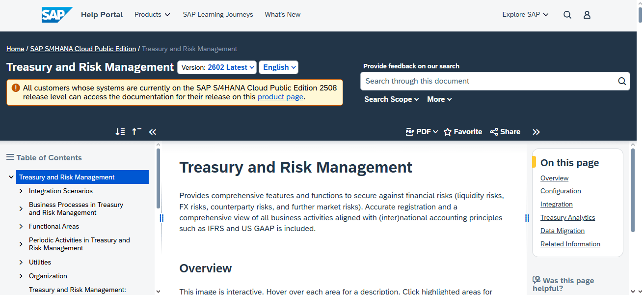Screen dimensions: 644x295
Task: Select Business Processes in Treasury and Risk Management
Action: coord(76,208)
